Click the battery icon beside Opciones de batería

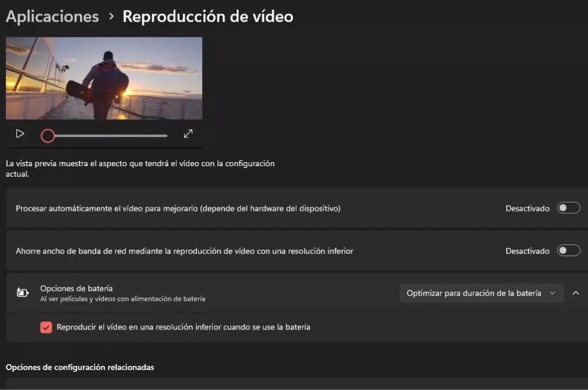tap(22, 292)
